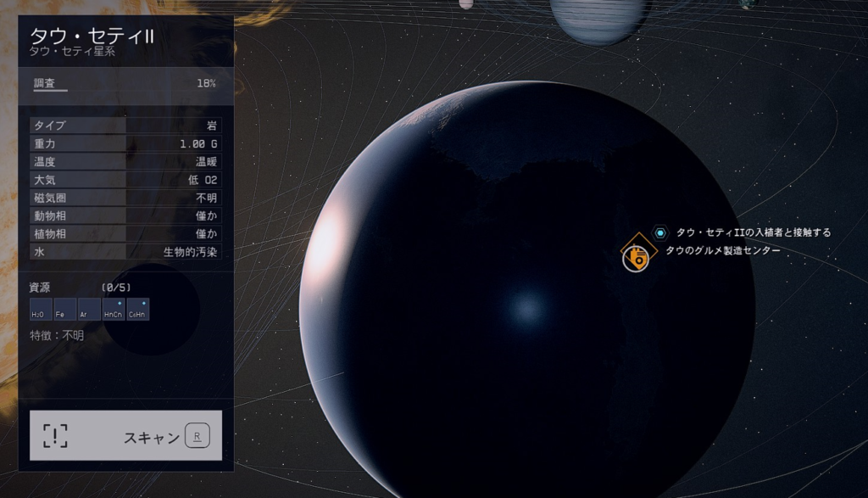Viewport: 868px width, 498px height.
Task: Click the 特徴:不明 traits text
Action: (57, 335)
